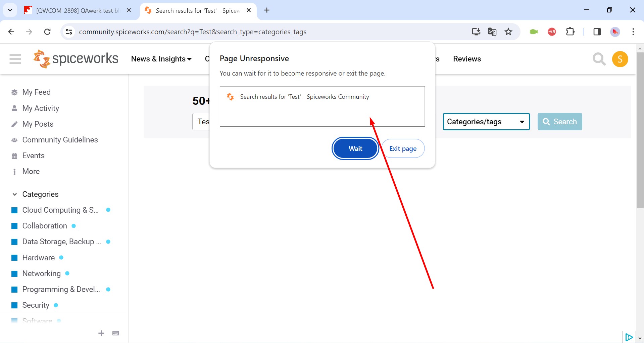Click the Wait button in dialog

coord(355,148)
